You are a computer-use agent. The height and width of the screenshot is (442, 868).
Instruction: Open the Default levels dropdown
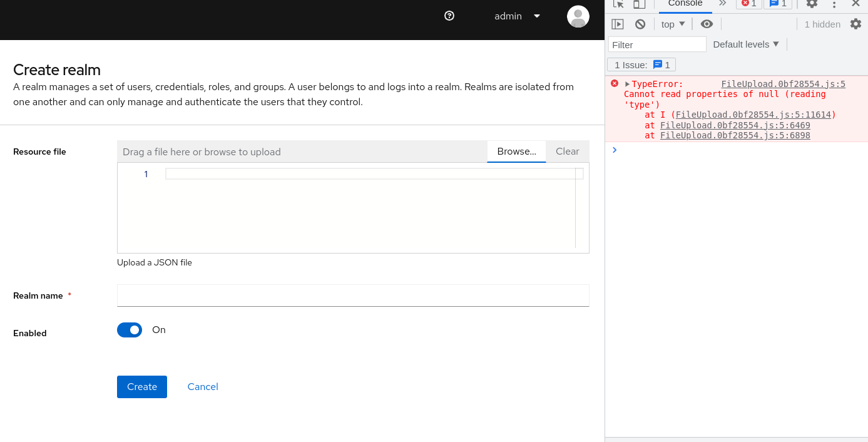(x=745, y=44)
